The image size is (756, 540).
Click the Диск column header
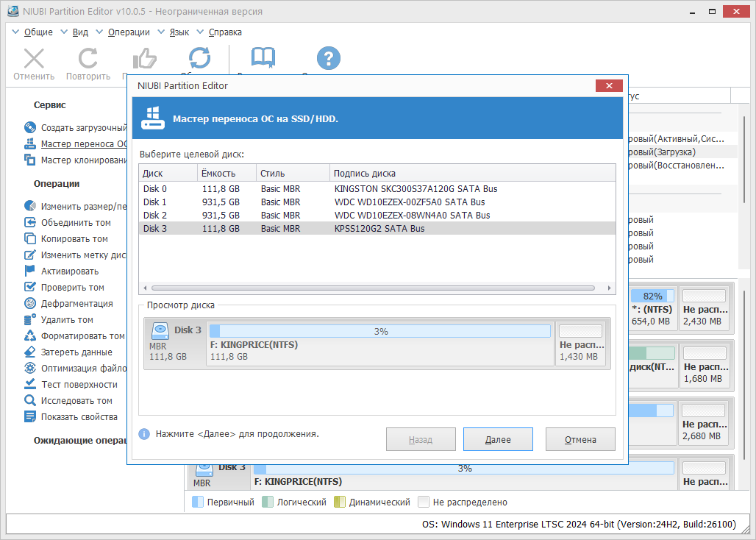[168, 173]
